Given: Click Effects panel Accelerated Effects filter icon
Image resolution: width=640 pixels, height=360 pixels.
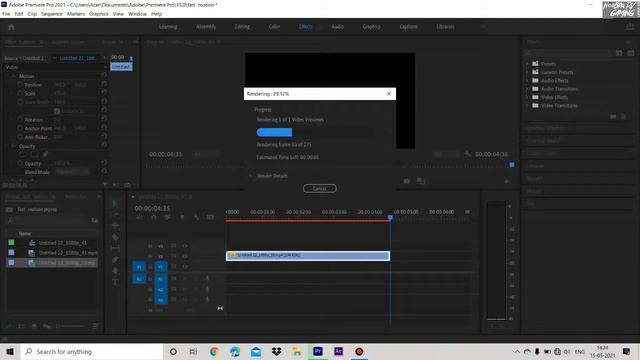Looking at the screenshot, I should point(619,53).
